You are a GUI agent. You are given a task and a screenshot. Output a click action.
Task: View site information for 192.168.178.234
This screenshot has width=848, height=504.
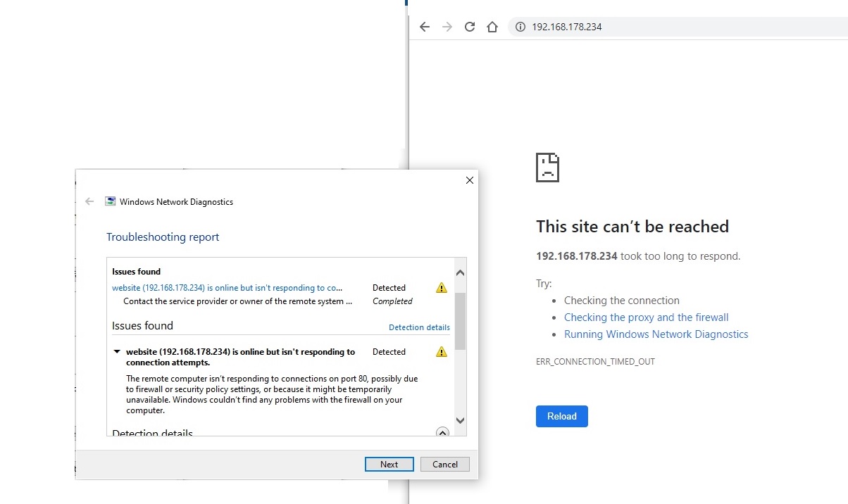[520, 27]
